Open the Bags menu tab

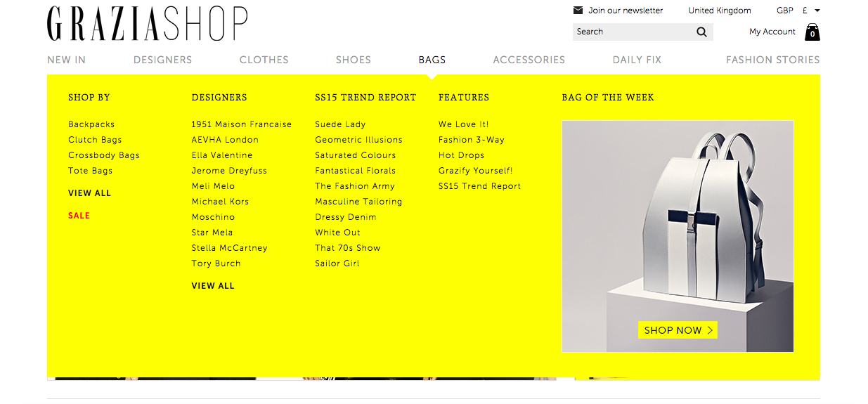tap(432, 60)
